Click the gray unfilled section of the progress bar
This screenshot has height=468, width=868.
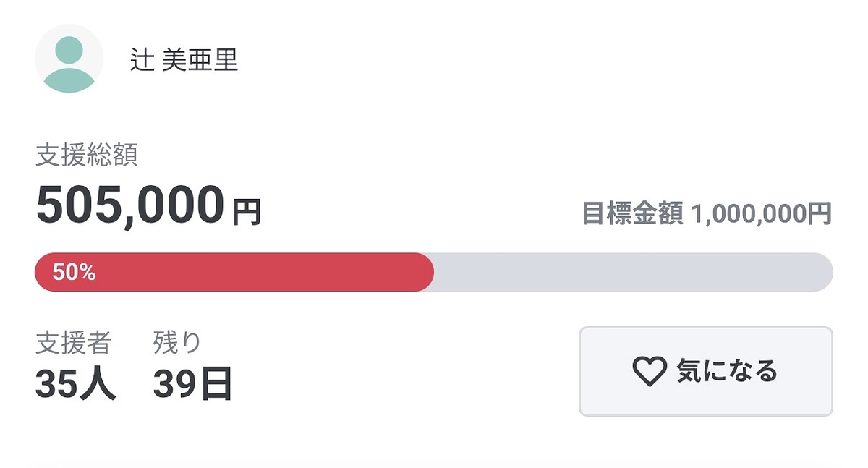tap(637, 272)
